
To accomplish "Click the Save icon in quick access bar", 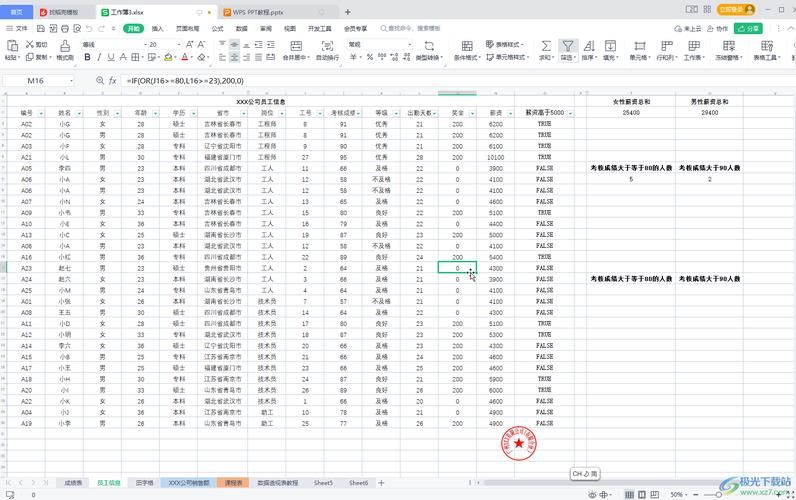I will 41,28.
